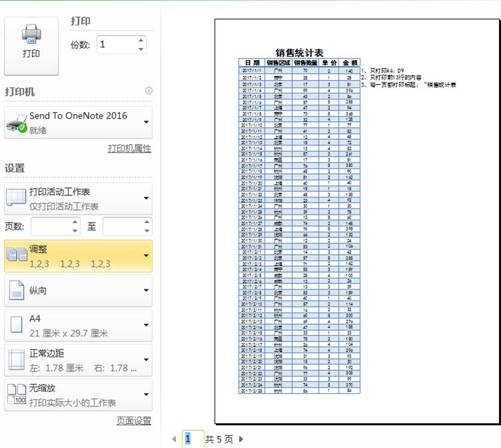
Task: Go to previous preview page arrow
Action: [x=174, y=439]
